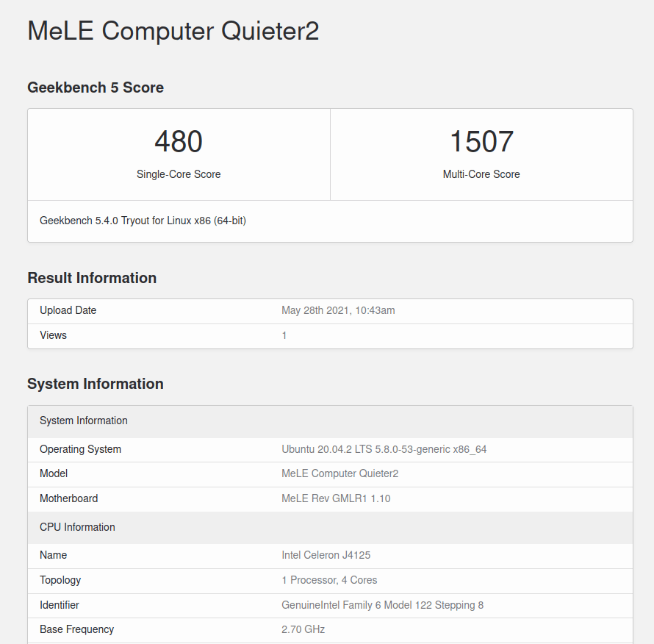Click the Multi-Core Score label
The height and width of the screenshot is (644, 654).
tap(481, 174)
